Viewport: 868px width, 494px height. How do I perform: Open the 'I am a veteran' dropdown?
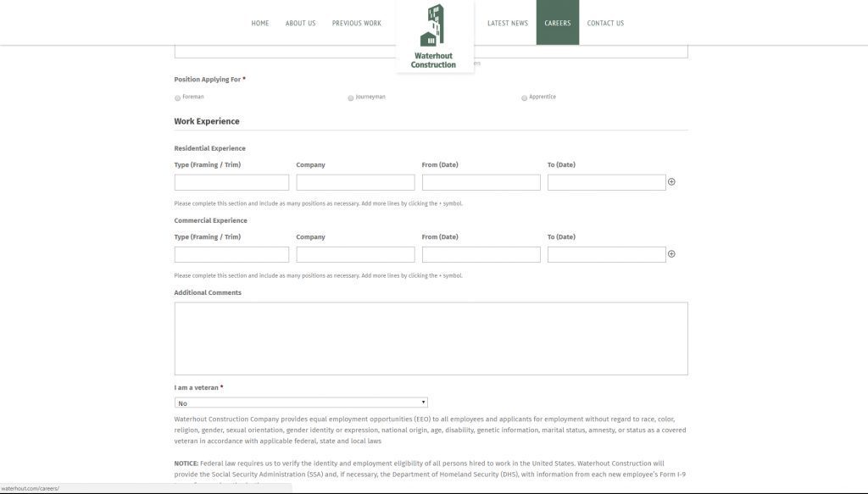(301, 402)
